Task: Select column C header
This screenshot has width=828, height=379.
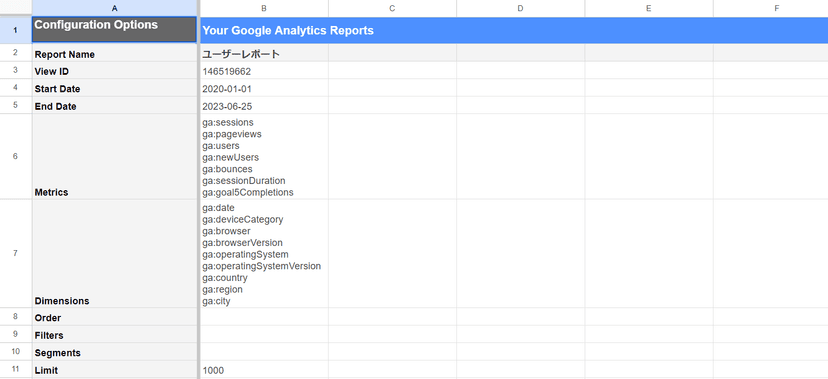Action: pos(392,8)
